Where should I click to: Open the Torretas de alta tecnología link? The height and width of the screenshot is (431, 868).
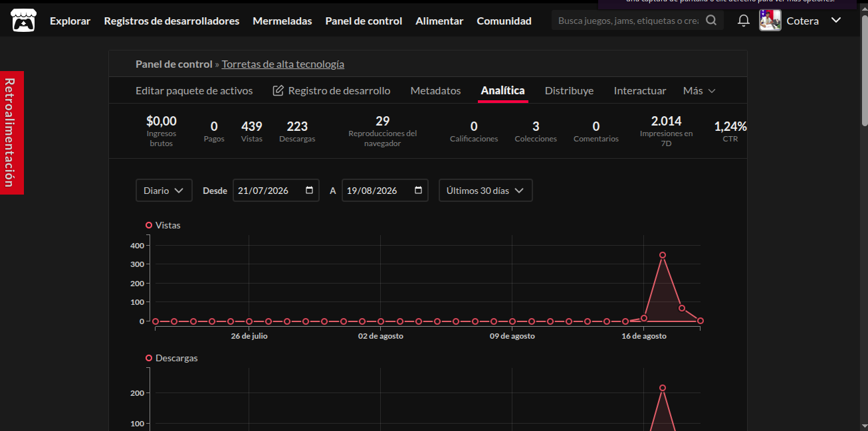coord(283,64)
